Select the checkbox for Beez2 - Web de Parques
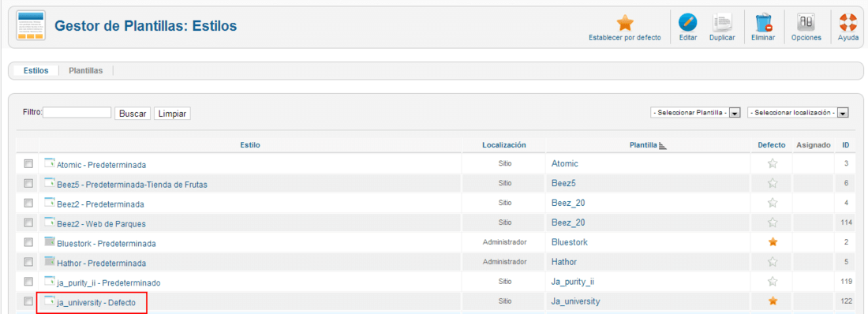Viewport: 868px width, 314px height. point(28,222)
